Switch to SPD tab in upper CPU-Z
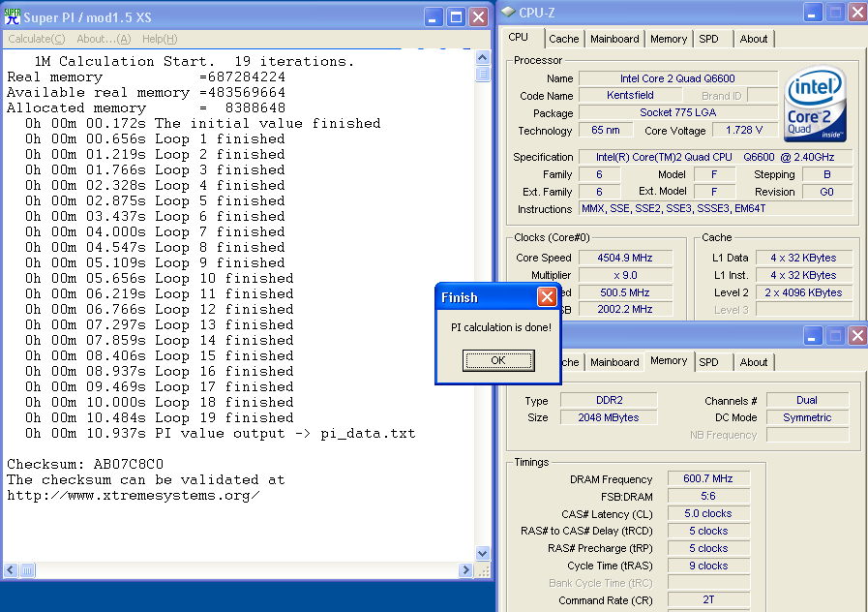 click(x=708, y=39)
